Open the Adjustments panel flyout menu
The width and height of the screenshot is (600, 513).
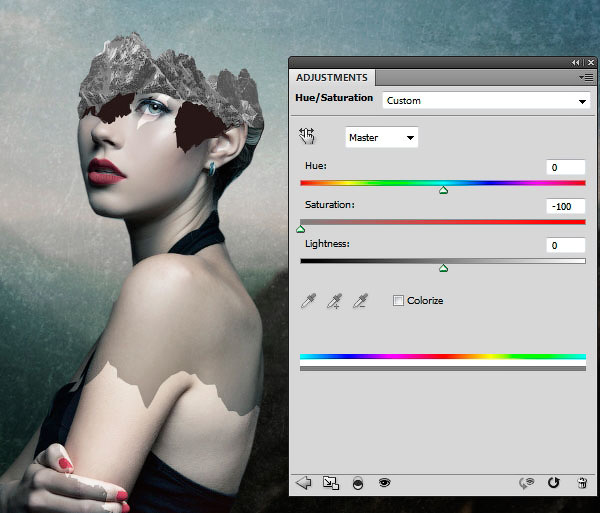point(586,78)
